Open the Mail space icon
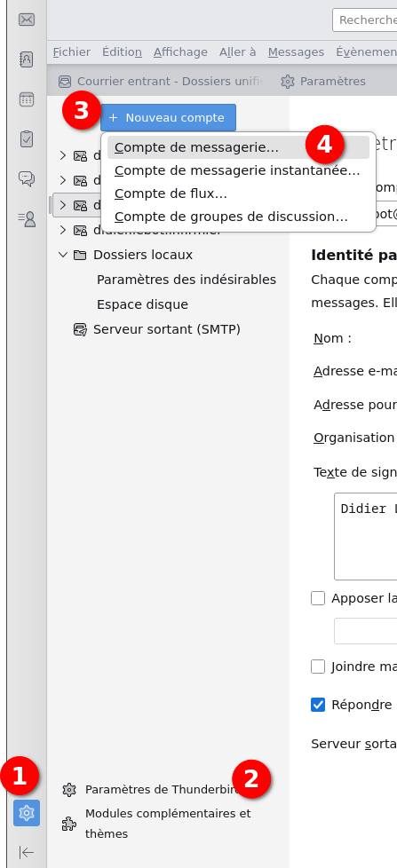 tap(27, 20)
